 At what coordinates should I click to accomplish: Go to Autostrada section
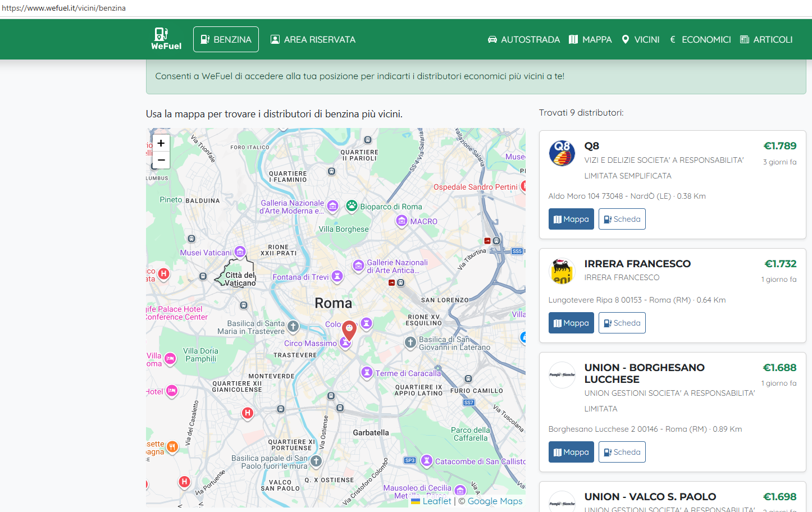[523, 39]
